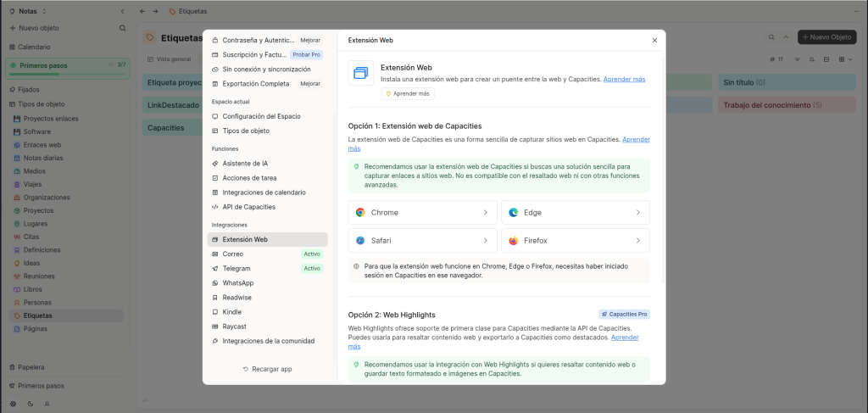868x413 pixels.
Task: Expand the Edge extension row chevron
Action: (x=637, y=213)
